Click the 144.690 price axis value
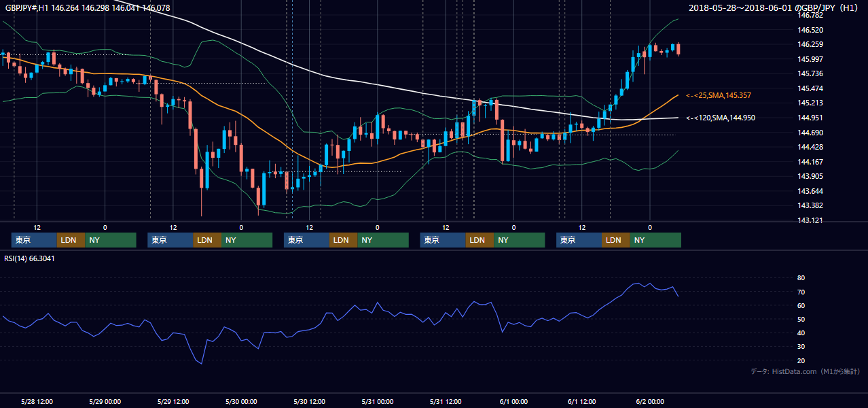The width and height of the screenshot is (868, 408). 810,133
